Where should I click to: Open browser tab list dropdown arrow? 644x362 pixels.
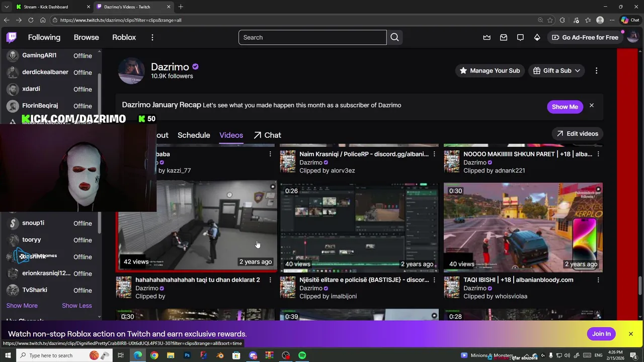[6, 7]
